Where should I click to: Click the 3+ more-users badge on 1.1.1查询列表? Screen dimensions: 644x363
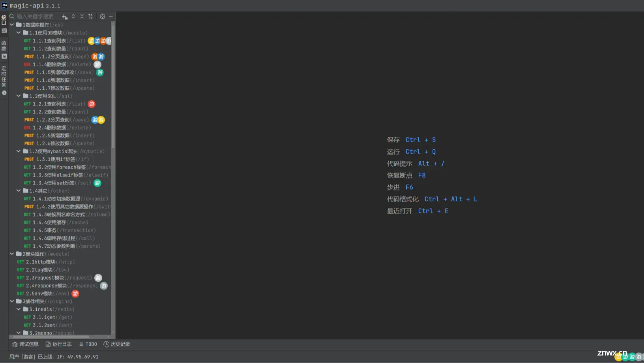109,41
